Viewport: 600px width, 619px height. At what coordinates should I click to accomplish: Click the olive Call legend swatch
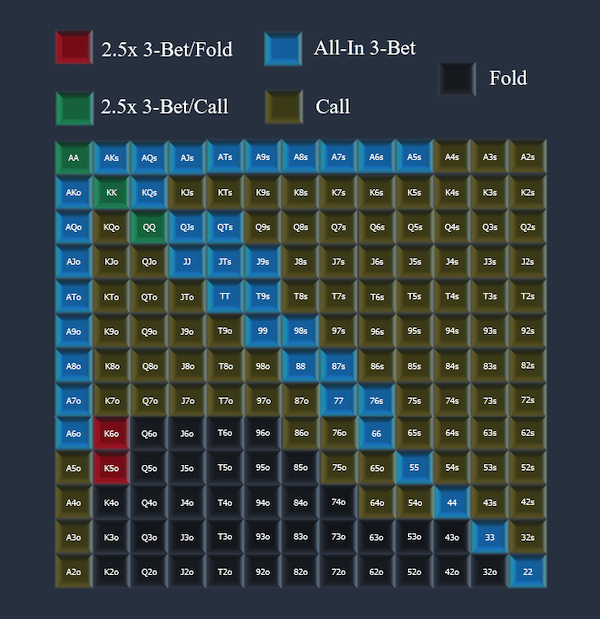tap(283, 107)
